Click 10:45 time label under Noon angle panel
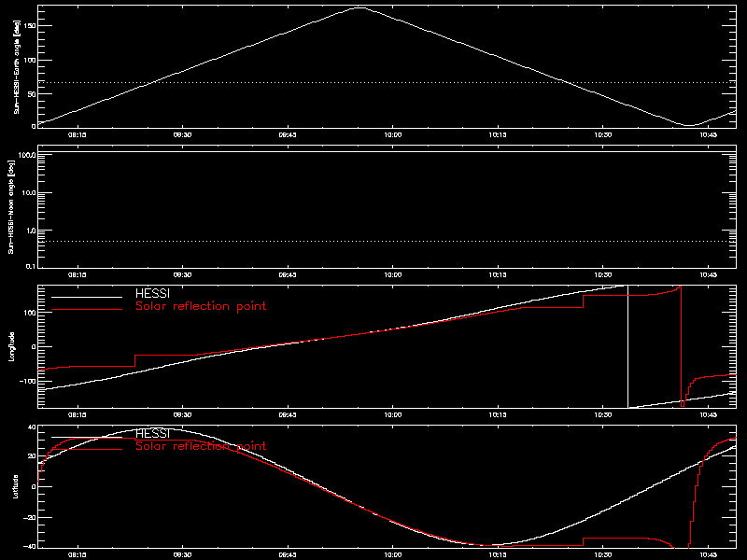This screenshot has height=560, width=747. click(709, 274)
